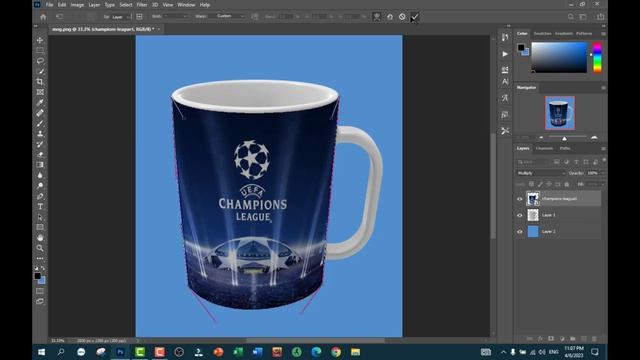This screenshot has width=640, height=360.
Task: Click the Navigator mug preview thumbnail
Action: coord(560,113)
